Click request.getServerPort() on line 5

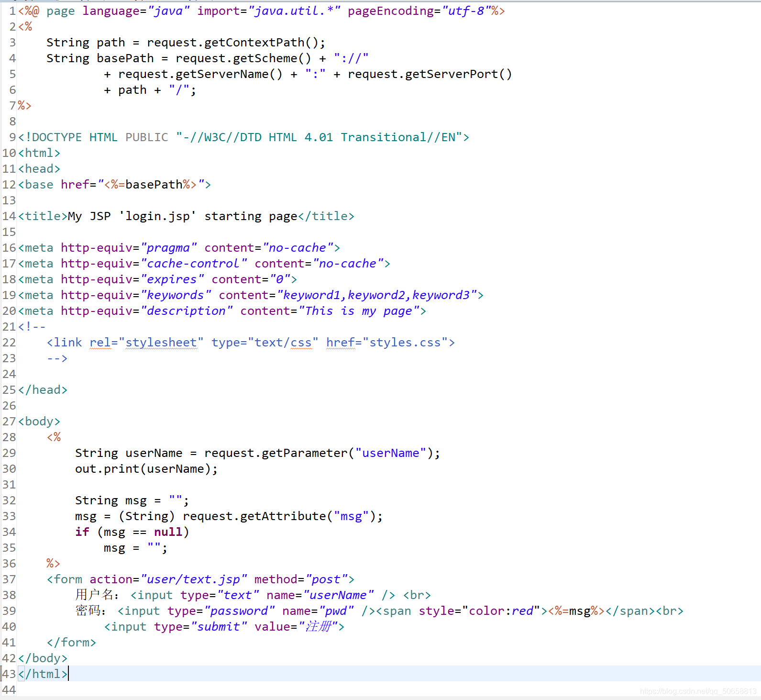tap(430, 74)
